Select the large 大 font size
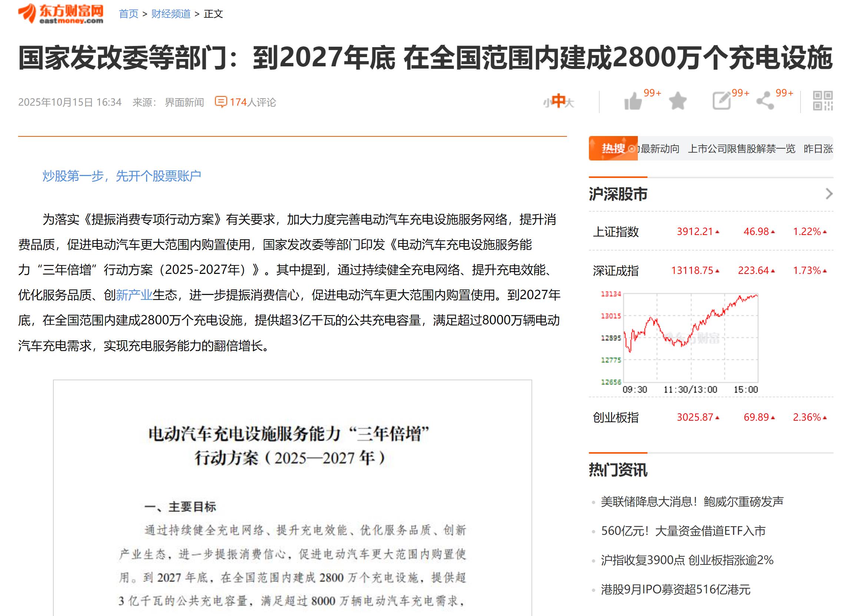 [x=570, y=103]
